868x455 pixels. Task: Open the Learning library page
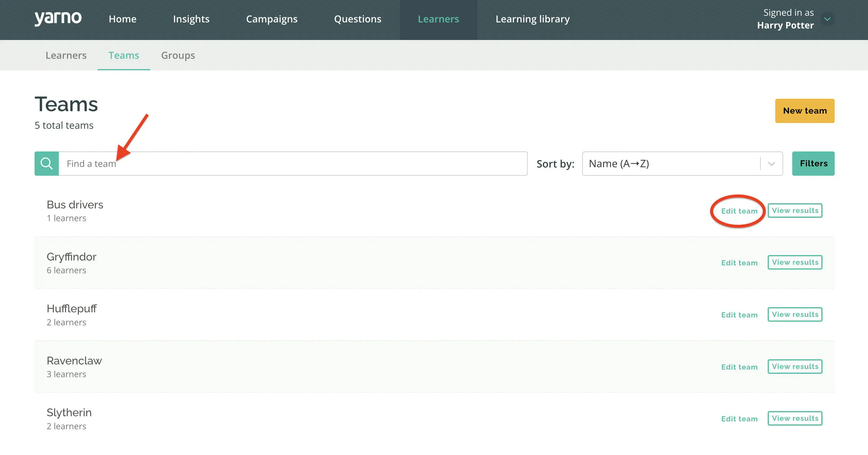(532, 19)
